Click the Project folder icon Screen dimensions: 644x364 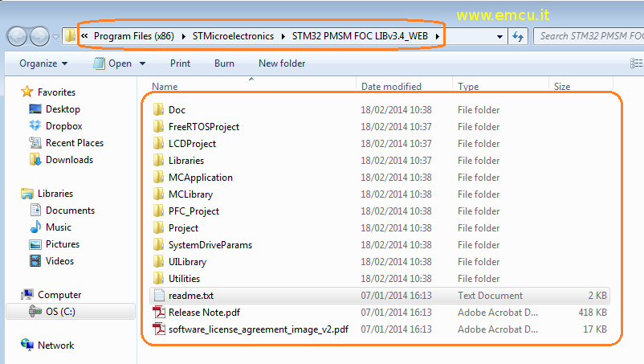click(x=158, y=227)
